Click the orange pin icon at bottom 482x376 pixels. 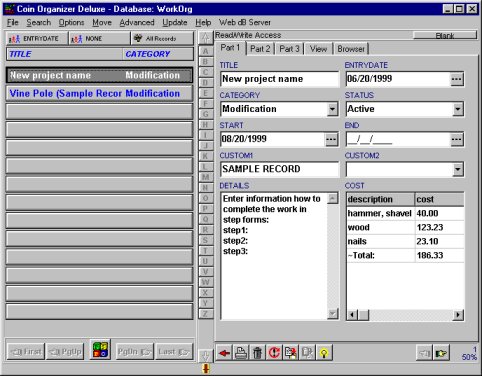point(206,368)
